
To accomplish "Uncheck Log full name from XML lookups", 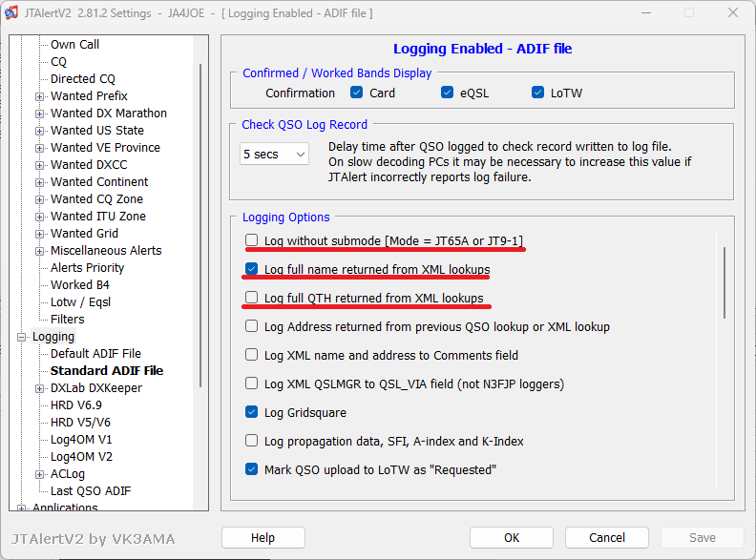I will pos(251,268).
